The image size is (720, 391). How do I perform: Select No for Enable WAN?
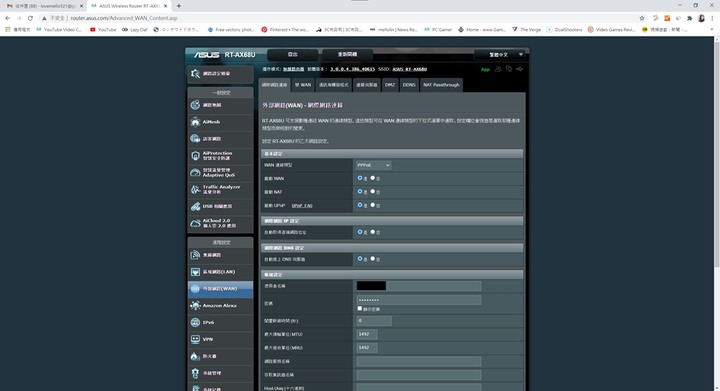click(x=373, y=178)
